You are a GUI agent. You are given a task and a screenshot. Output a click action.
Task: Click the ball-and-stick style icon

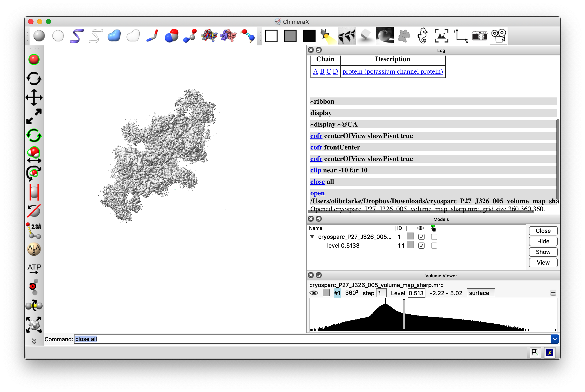point(190,36)
